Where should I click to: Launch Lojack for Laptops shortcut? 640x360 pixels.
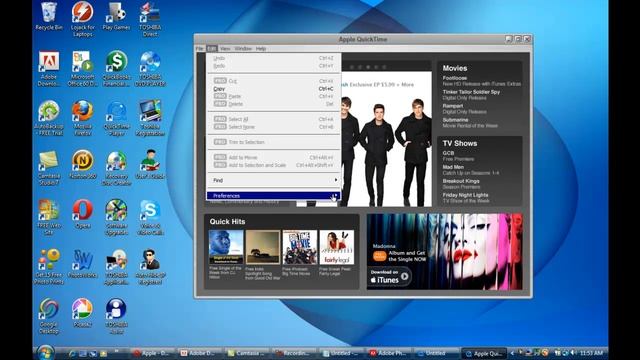coord(82,18)
